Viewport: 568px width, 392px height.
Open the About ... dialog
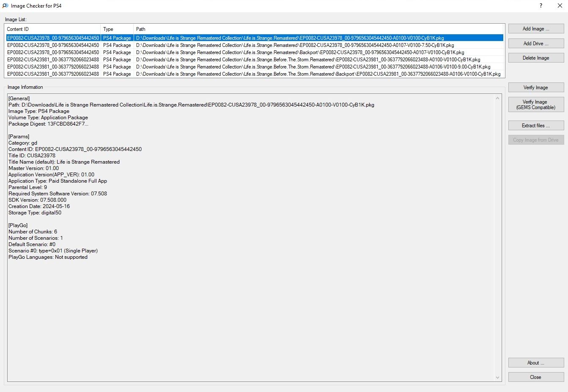pos(536,363)
